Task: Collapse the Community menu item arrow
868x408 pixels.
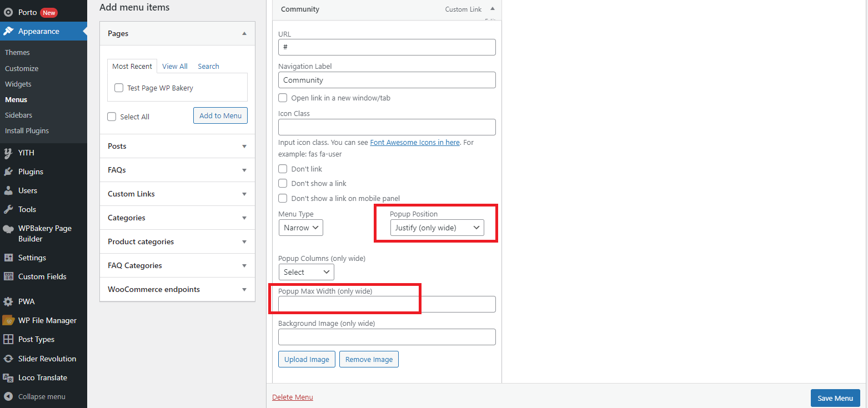Action: point(492,9)
